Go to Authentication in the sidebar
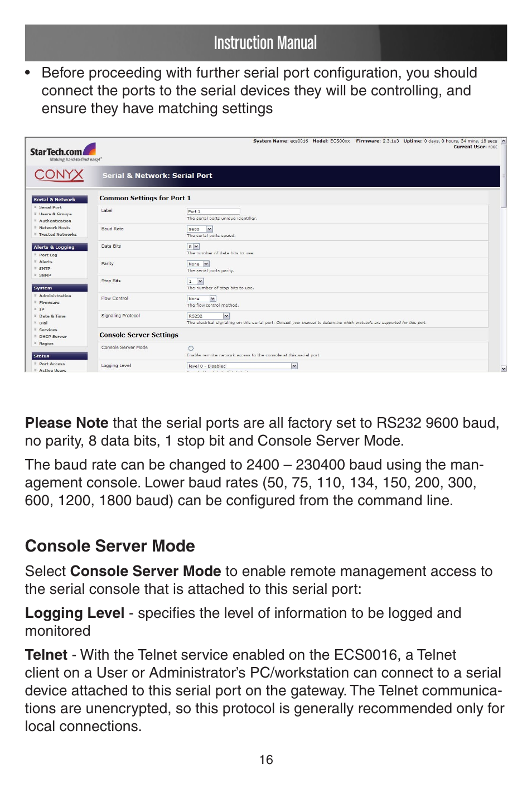The image size is (532, 798). [x=55, y=221]
